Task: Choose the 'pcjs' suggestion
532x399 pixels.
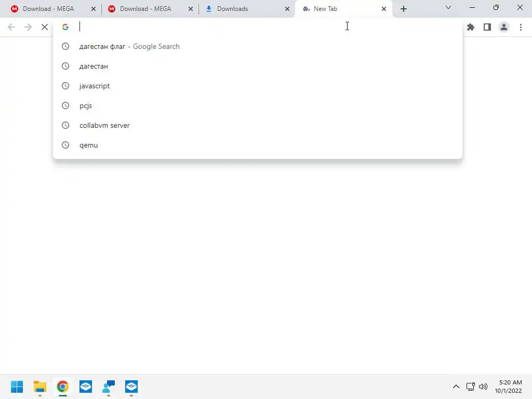Action: point(258,105)
